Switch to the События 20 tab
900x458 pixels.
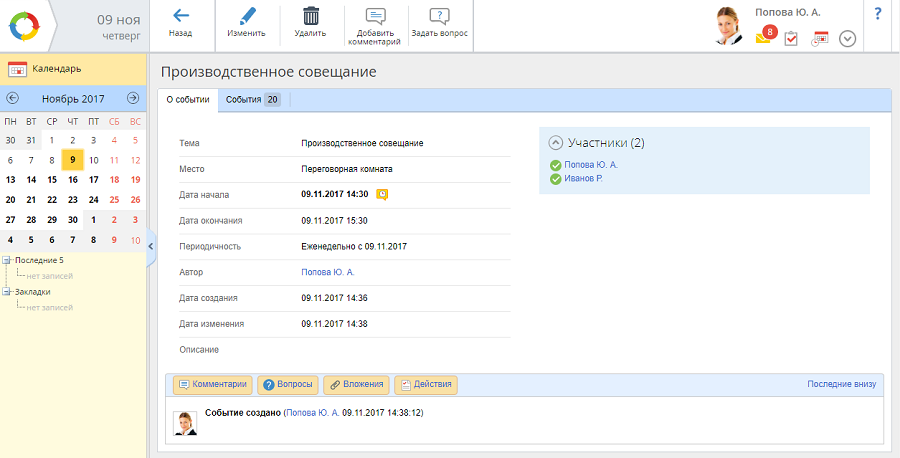coord(252,100)
